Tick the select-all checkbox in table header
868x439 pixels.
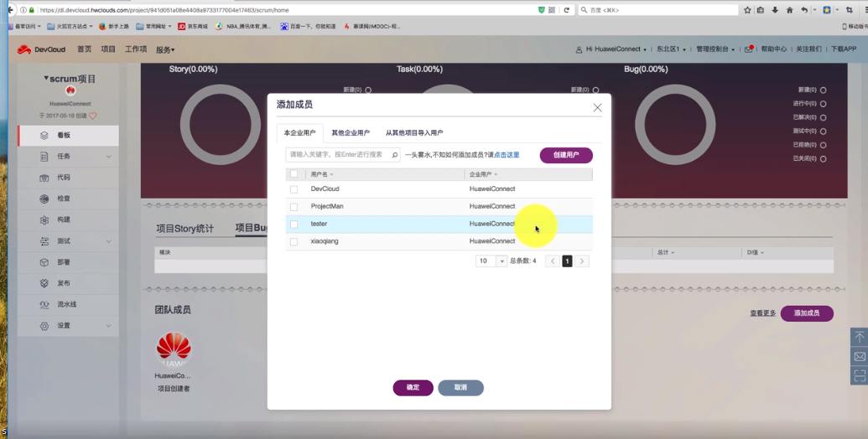[x=294, y=173]
